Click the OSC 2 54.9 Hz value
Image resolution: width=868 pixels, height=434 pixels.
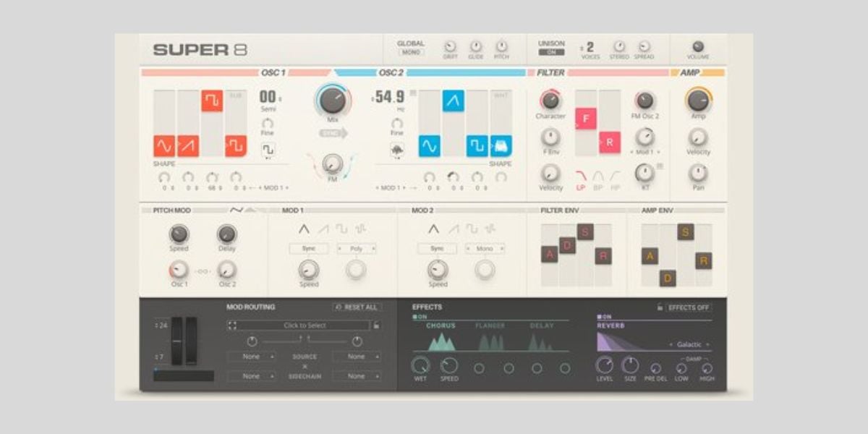[390, 97]
